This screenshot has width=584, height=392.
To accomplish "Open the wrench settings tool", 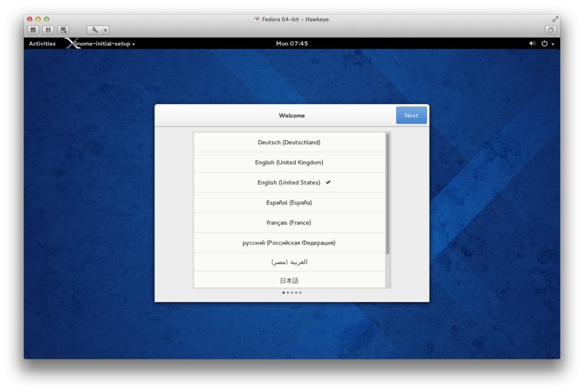I will 94,30.
